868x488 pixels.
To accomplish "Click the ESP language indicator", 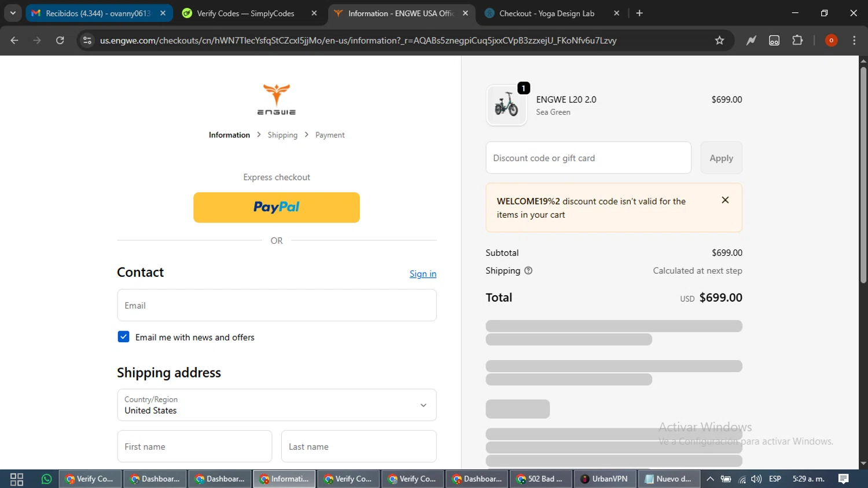I will (x=775, y=479).
